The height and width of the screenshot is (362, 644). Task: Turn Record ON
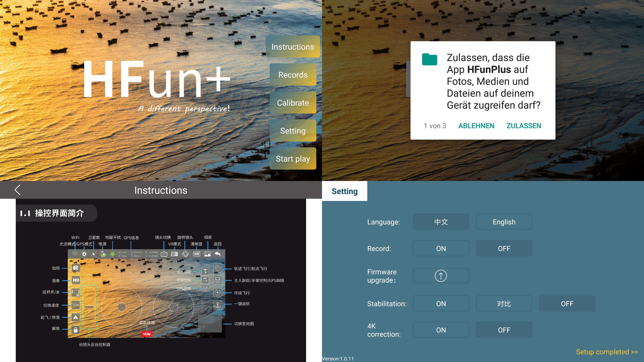click(441, 249)
